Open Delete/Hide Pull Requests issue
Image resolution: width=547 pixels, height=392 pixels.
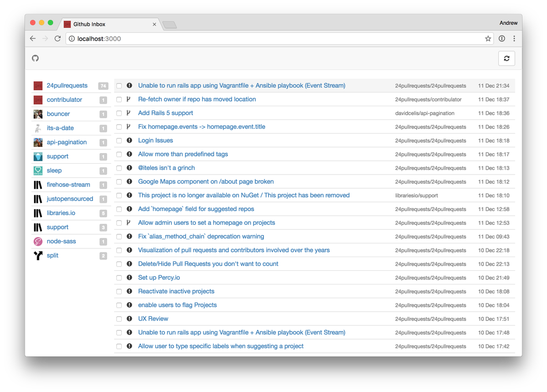point(208,264)
